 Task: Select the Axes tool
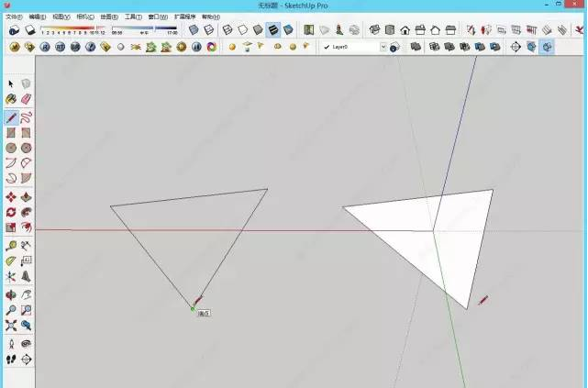11,277
